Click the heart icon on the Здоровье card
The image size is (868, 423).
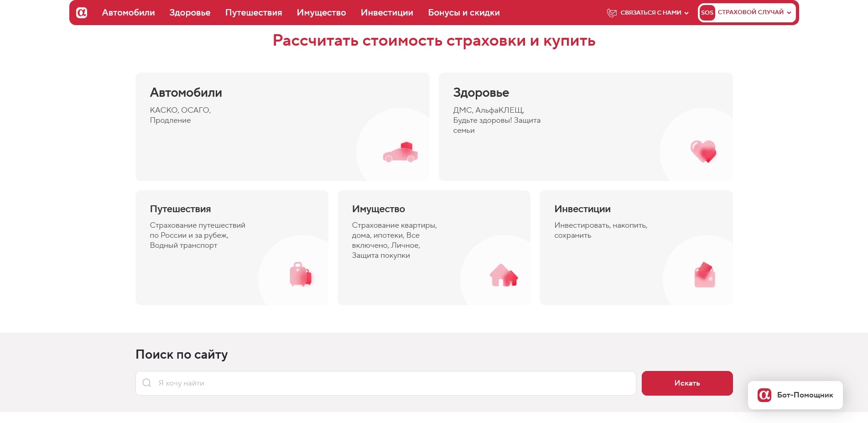(x=703, y=152)
